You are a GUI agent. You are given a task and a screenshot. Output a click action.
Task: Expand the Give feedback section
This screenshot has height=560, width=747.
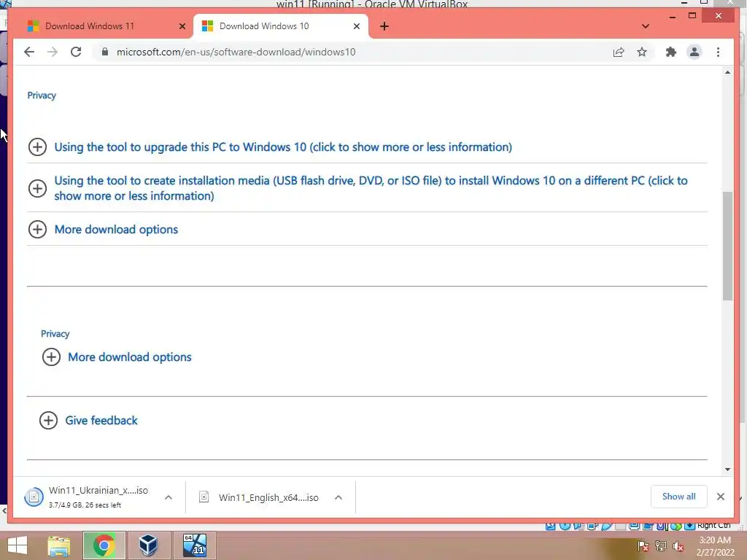pos(101,420)
